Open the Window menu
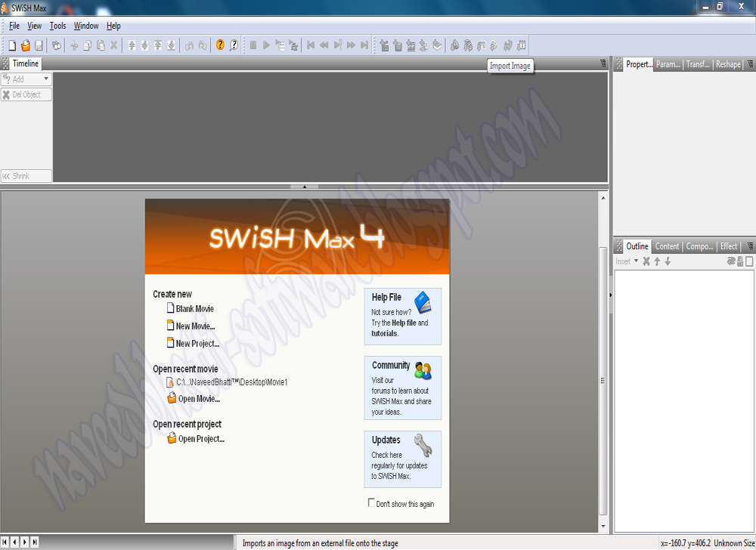This screenshot has width=756, height=550. coord(86,26)
